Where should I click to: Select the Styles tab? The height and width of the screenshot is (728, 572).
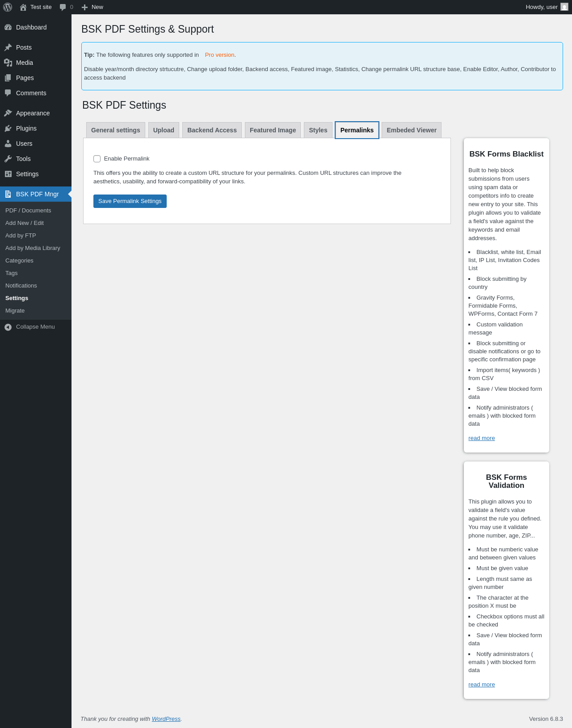318,130
